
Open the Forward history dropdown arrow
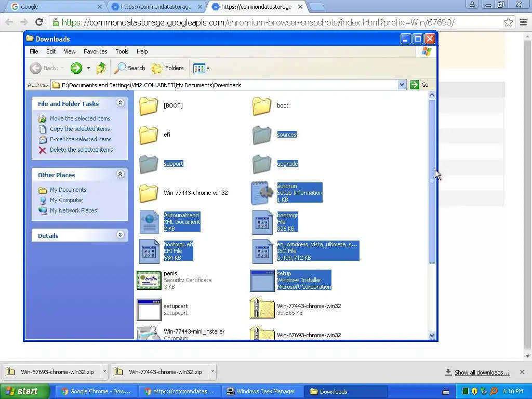tap(88, 68)
